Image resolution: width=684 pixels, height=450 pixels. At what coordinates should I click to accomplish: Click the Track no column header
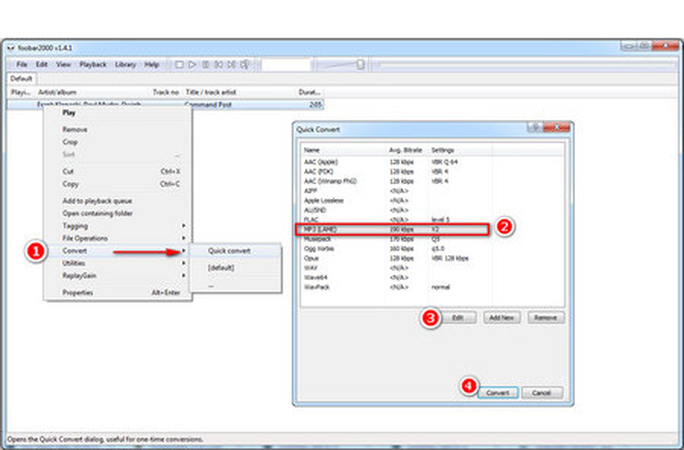click(166, 92)
